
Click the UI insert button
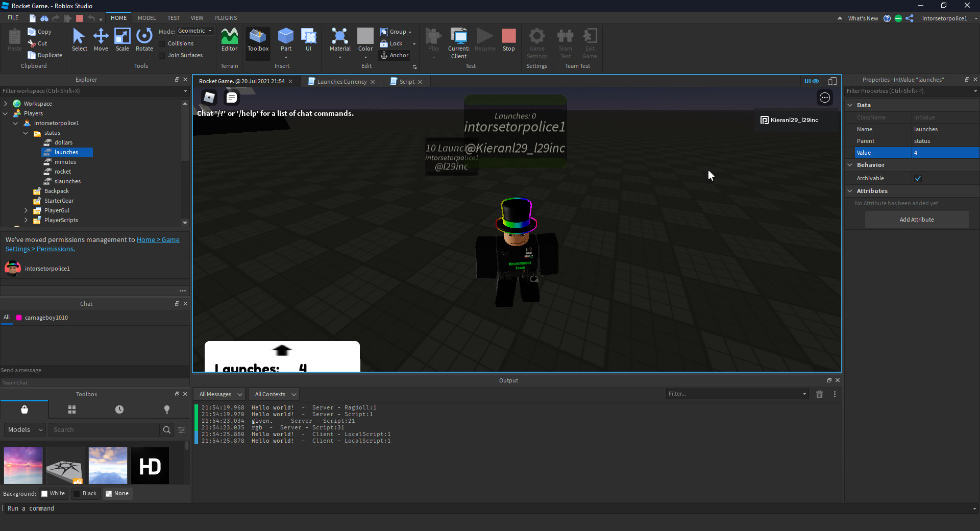click(308, 40)
